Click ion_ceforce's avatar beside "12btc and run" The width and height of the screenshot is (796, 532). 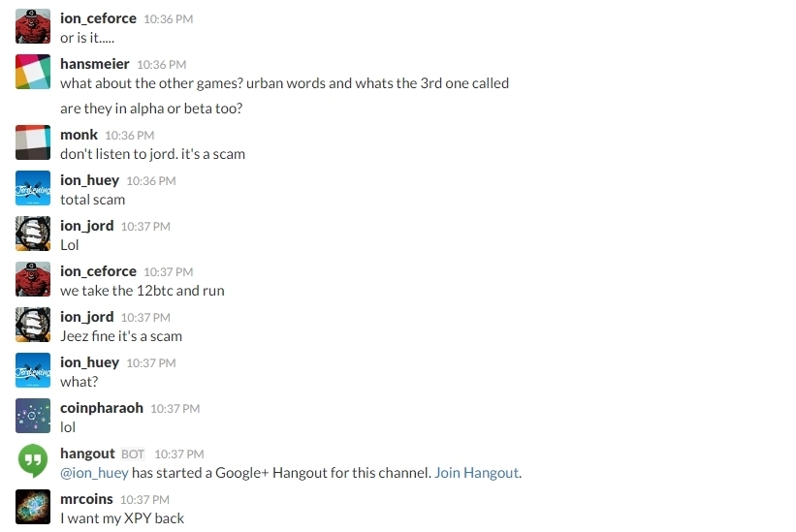[33, 279]
